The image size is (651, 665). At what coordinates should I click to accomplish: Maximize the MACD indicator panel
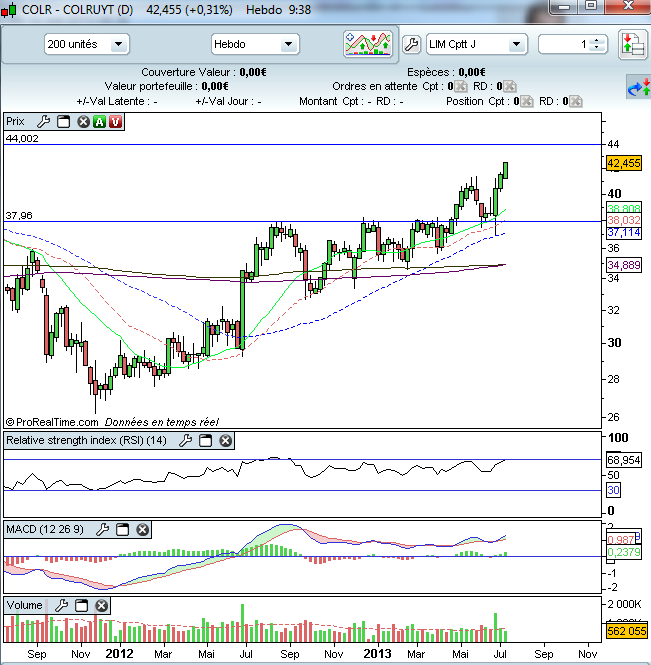click(123, 529)
